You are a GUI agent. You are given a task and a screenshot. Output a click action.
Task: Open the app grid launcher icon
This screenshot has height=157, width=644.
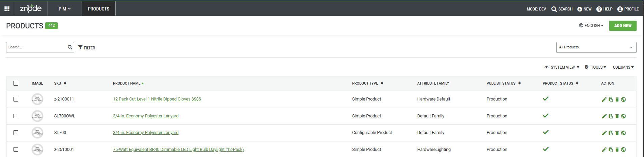(x=7, y=9)
